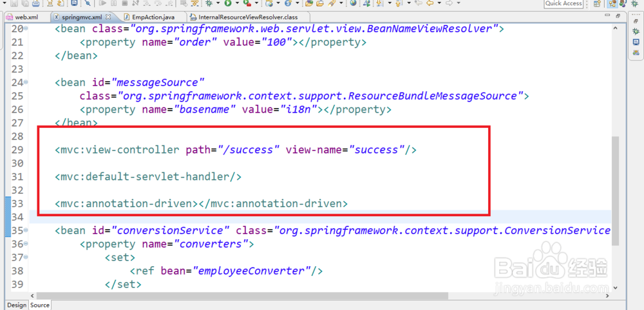Screen dimensions: 644x310
Task: Click the ResourceBundleMessageSource class text
Action: pyautogui.click(x=433, y=96)
